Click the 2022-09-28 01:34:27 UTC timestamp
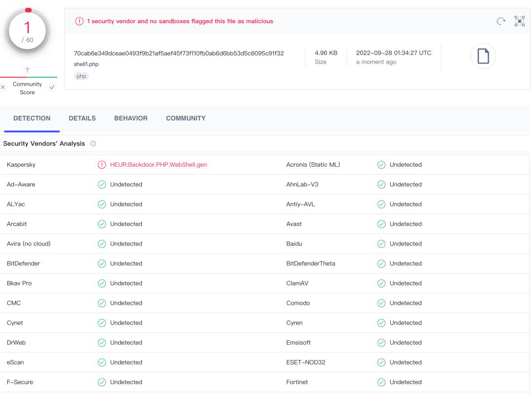 pos(394,53)
